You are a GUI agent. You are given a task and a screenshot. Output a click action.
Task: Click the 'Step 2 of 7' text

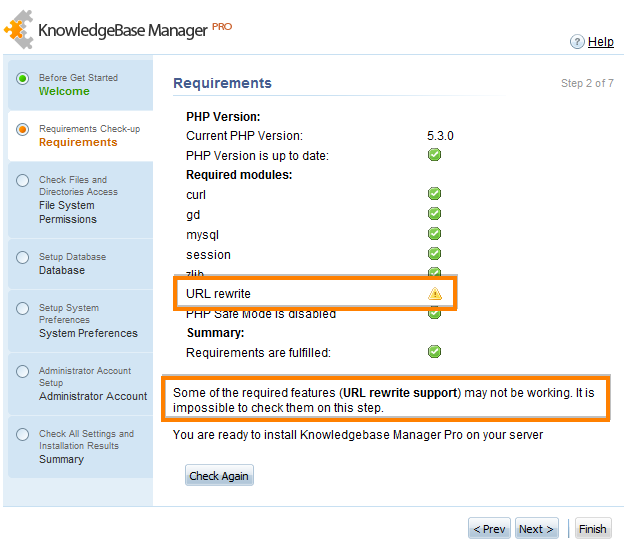click(587, 83)
